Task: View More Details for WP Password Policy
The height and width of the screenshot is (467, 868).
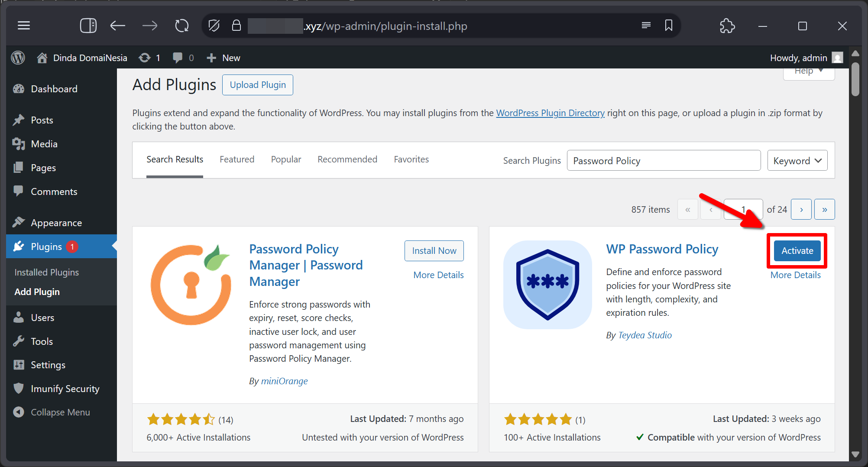Action: point(795,275)
